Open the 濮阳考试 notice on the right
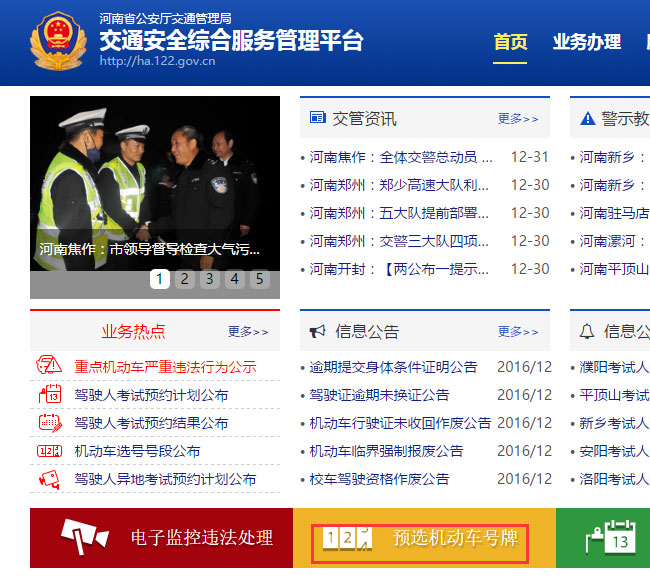The width and height of the screenshot is (650, 588). point(614,367)
